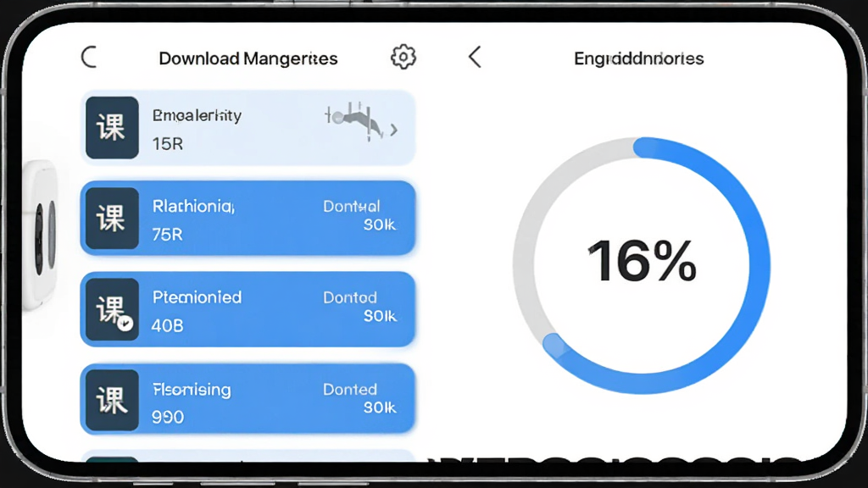The image size is (868, 488).
Task: Click the Donted status in Flsomising row
Action: point(350,390)
